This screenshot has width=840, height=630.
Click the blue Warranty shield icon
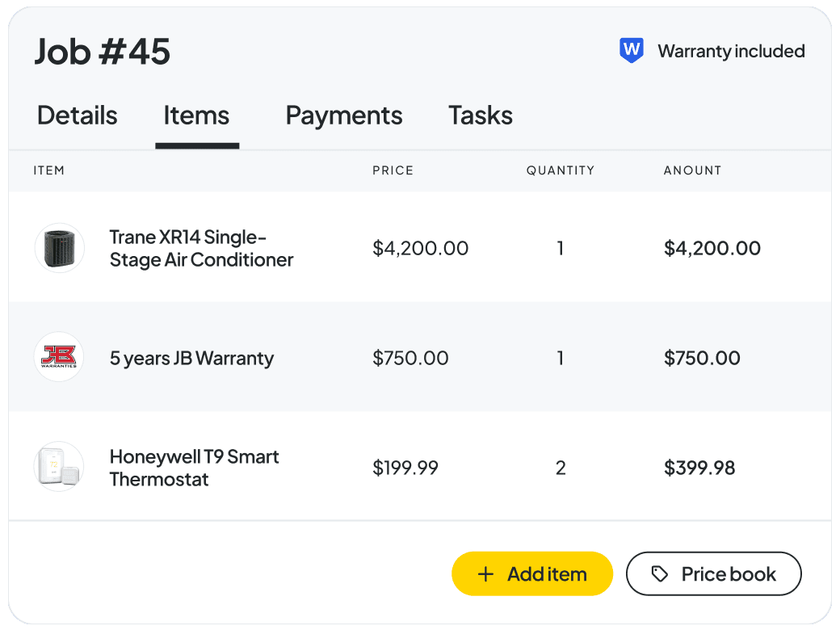632,51
